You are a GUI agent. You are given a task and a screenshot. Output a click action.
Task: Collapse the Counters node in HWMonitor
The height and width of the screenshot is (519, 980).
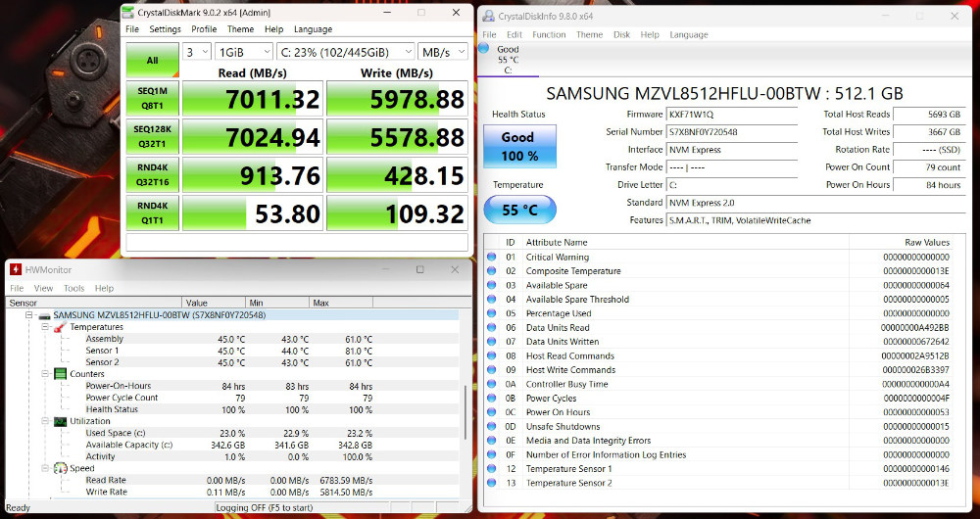45,374
